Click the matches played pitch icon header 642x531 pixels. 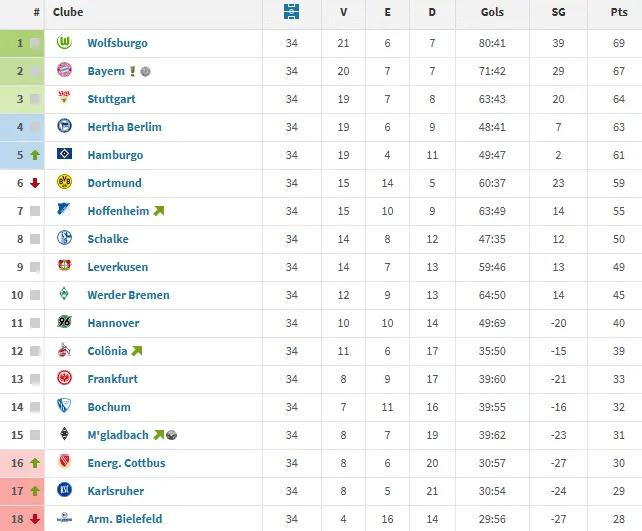[x=291, y=12]
